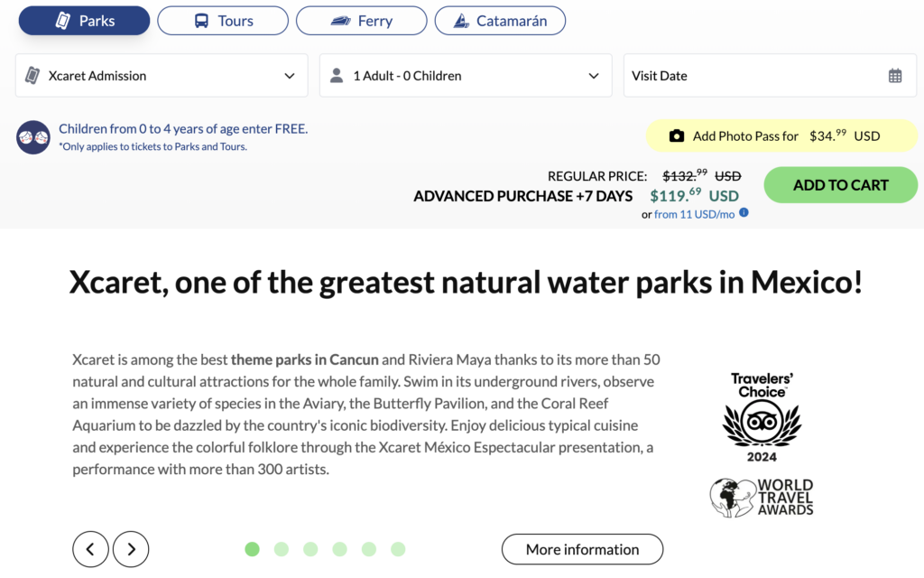Jump to the fourth carousel dot
924x578 pixels.
340,549
